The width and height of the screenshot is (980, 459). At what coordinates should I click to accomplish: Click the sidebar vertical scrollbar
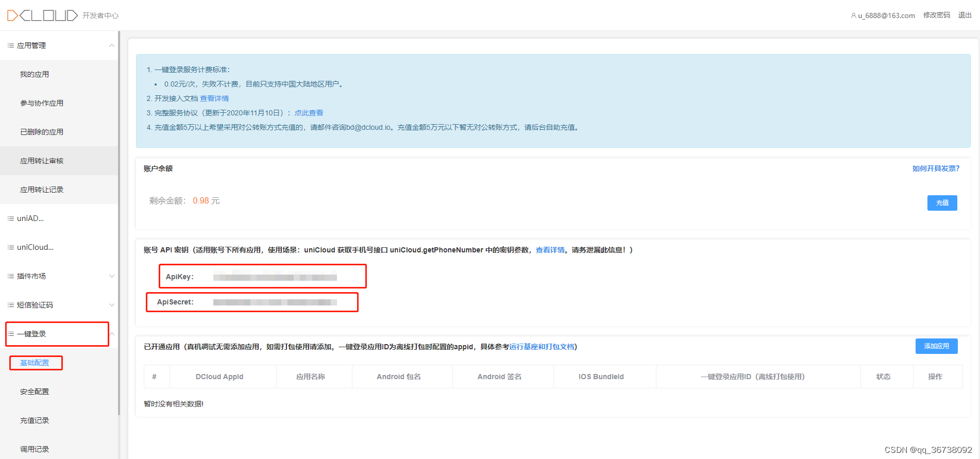(x=119, y=223)
